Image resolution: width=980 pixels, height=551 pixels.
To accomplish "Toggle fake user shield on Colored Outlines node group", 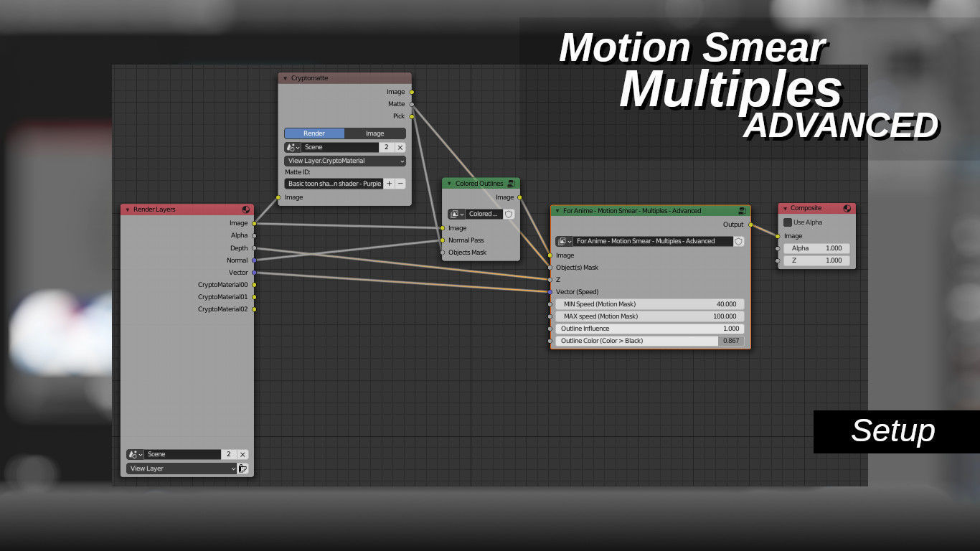I will 507,213.
